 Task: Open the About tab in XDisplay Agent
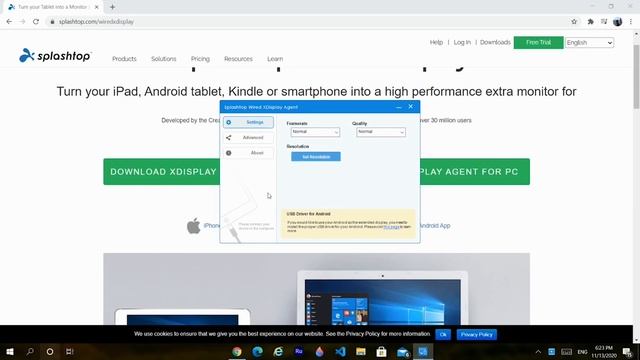pyautogui.click(x=248, y=153)
